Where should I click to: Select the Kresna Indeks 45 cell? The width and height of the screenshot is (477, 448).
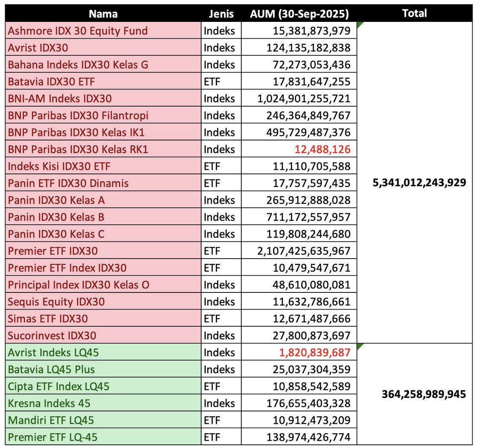pyautogui.click(x=103, y=403)
